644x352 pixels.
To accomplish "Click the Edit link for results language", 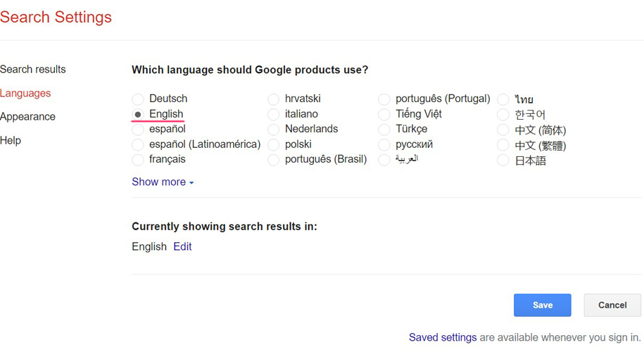I will click(182, 246).
